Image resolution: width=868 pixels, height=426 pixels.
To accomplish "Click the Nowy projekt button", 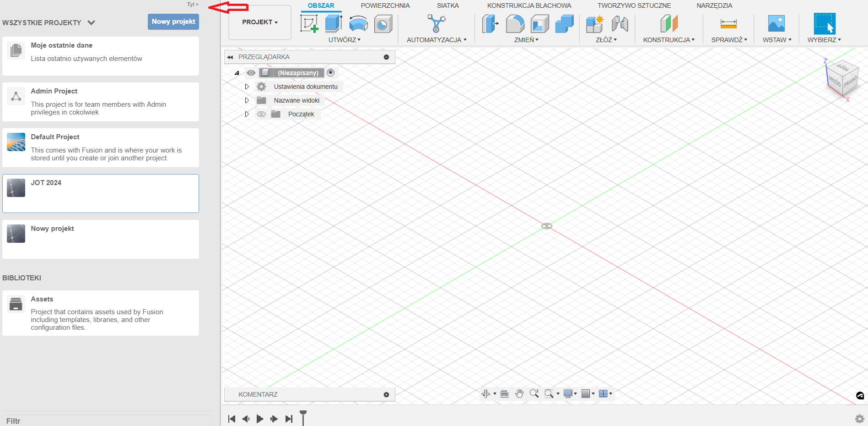I will [x=173, y=22].
